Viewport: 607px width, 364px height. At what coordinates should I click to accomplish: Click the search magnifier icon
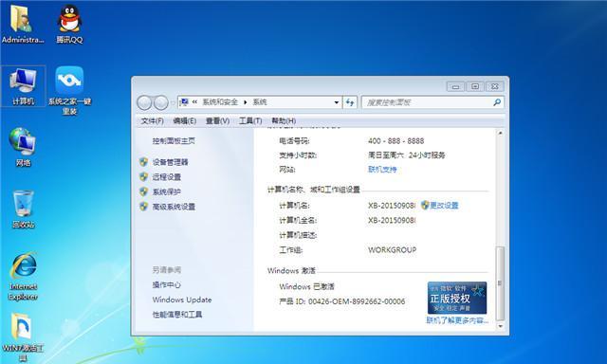(497, 102)
